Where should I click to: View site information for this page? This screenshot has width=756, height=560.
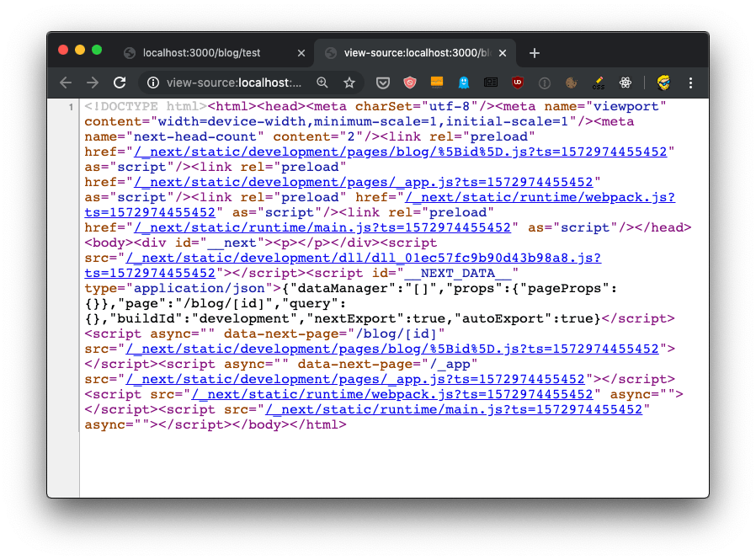[x=153, y=83]
